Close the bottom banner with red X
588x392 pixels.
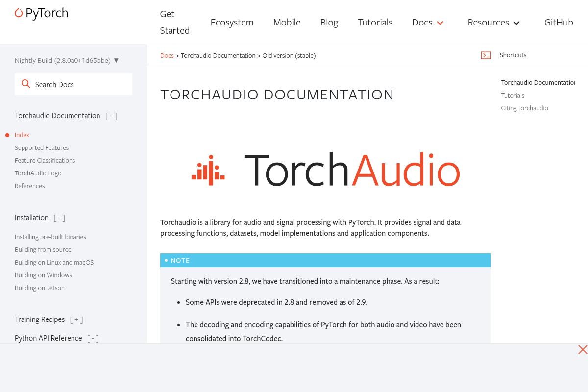coord(582,350)
